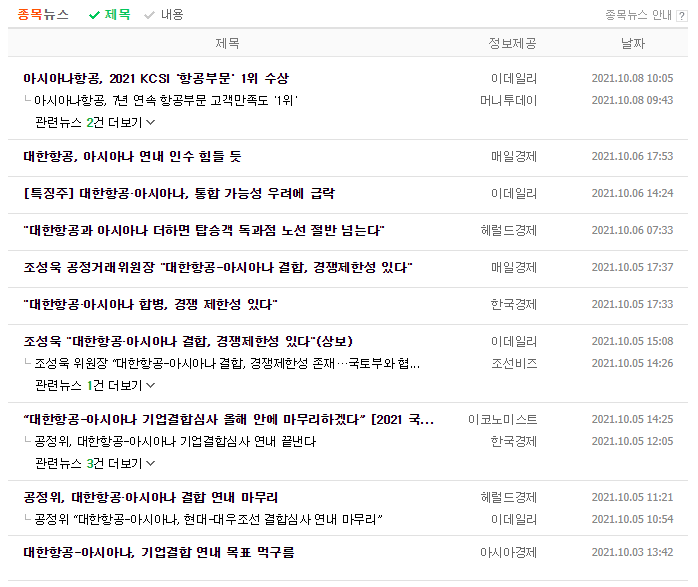Click the 제목 column header
The width and height of the screenshot is (698, 587).
tap(227, 44)
